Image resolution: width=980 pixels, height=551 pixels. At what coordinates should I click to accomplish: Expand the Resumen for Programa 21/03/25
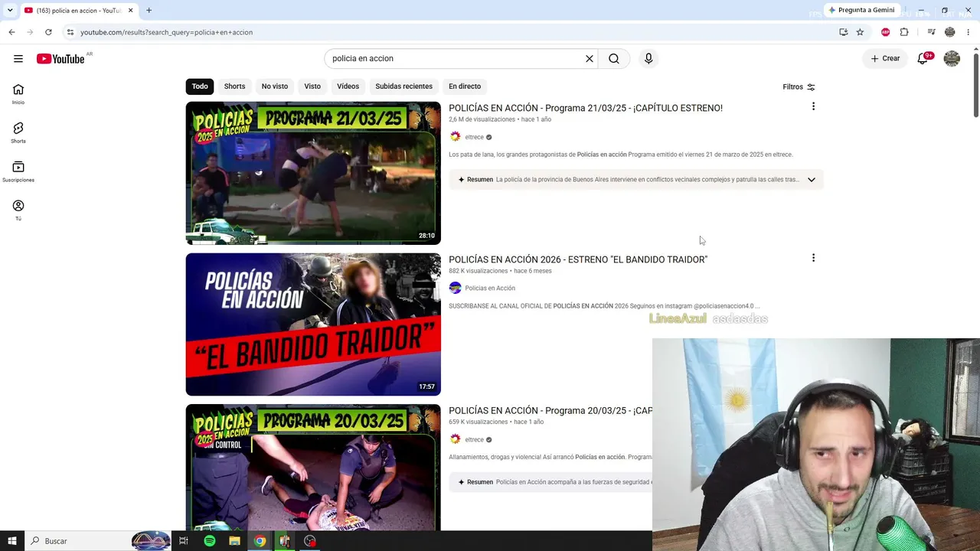click(812, 180)
